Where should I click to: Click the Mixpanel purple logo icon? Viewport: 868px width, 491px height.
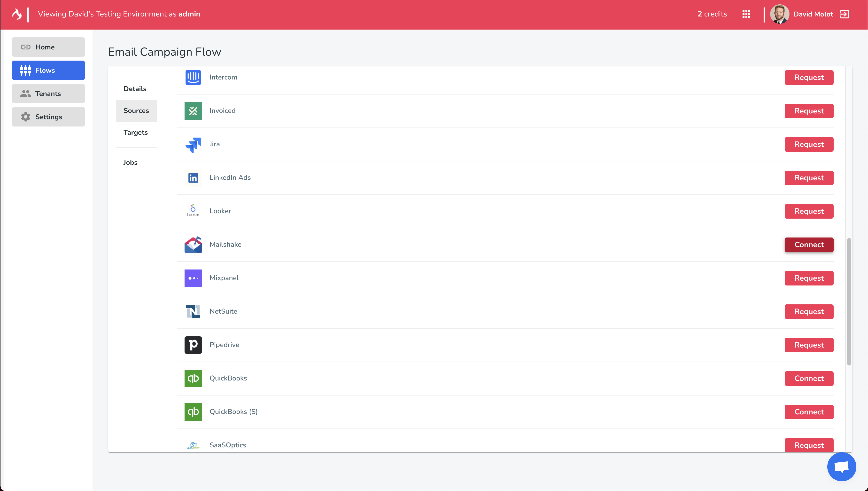pyautogui.click(x=193, y=278)
